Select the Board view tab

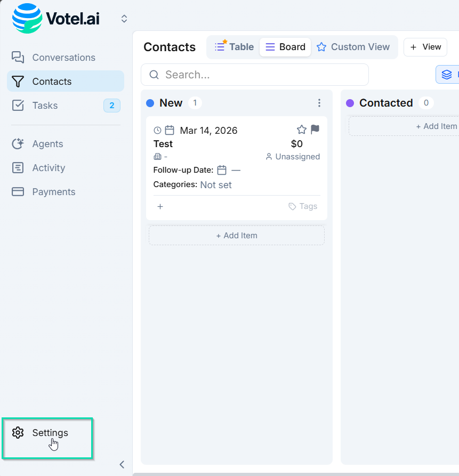pyautogui.click(x=285, y=47)
